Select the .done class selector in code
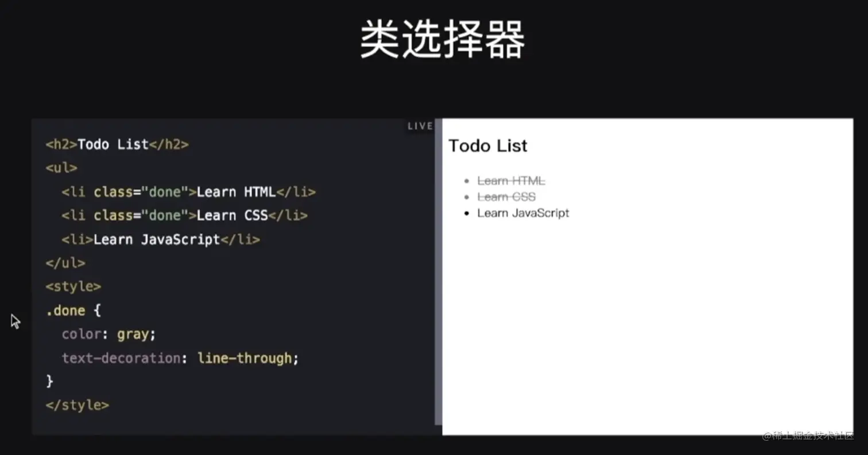 (66, 310)
